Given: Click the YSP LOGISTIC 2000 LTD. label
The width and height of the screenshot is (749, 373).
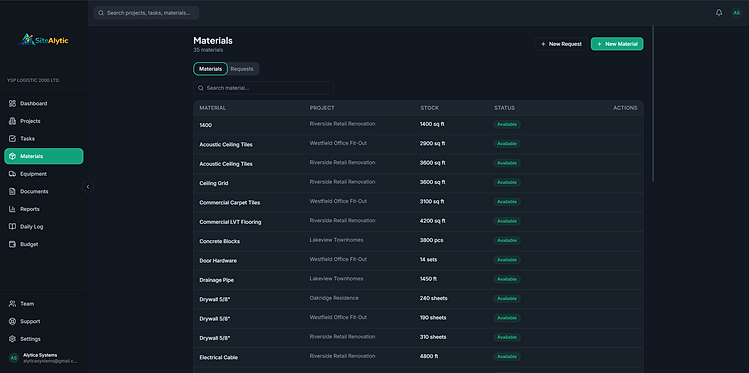Looking at the screenshot, I should click(x=33, y=80).
